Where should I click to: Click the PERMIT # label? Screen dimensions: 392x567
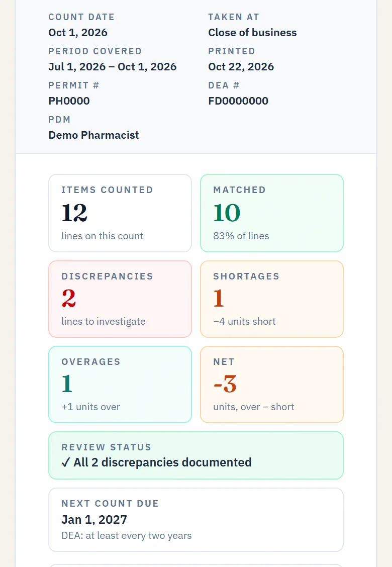pyautogui.click(x=74, y=85)
